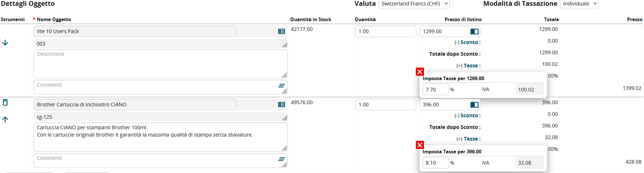Edit the 8.10 IVA percentage field
This screenshot has width=644, height=173.
tap(435, 163)
